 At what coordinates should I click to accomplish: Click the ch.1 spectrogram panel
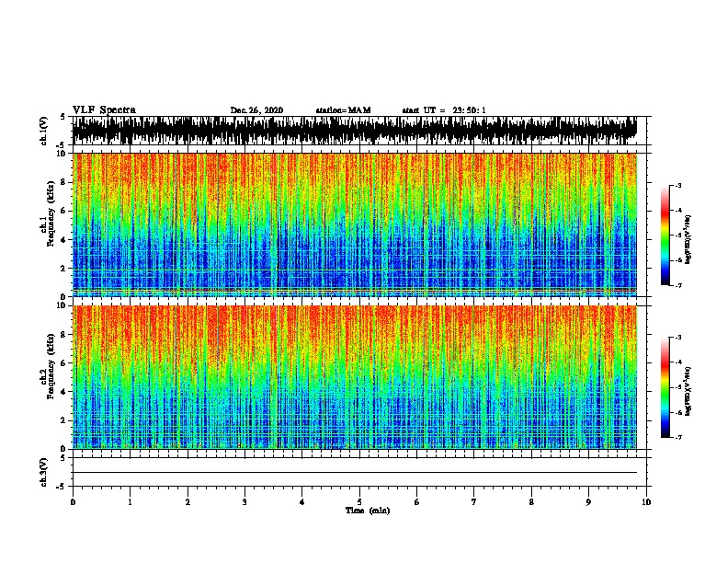355,224
